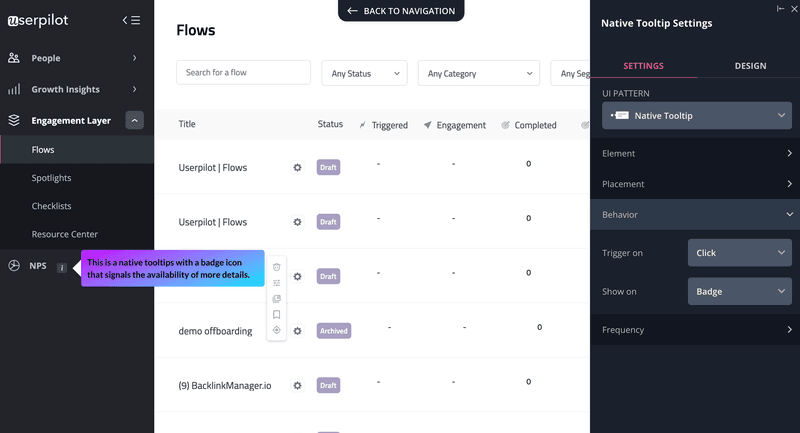
Task: Open the sliders settings icon beside the tooltip
Action: point(277,283)
